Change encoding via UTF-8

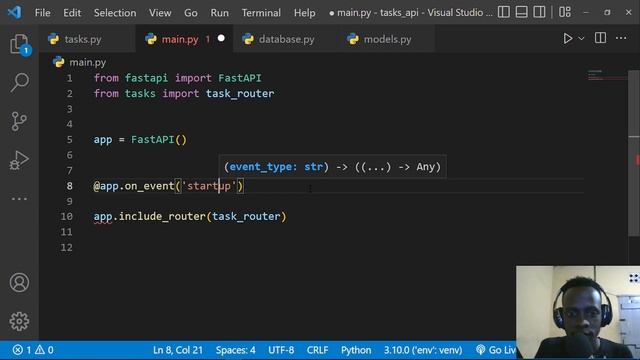[281, 350]
